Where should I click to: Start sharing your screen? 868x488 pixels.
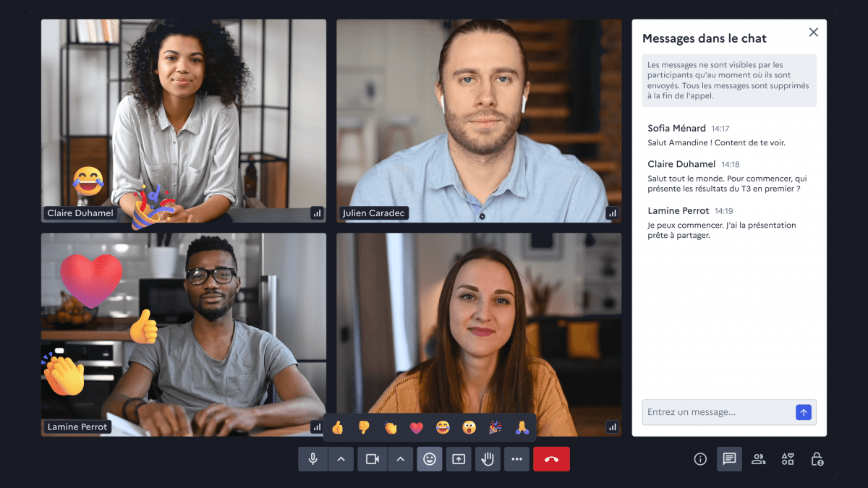pyautogui.click(x=458, y=459)
